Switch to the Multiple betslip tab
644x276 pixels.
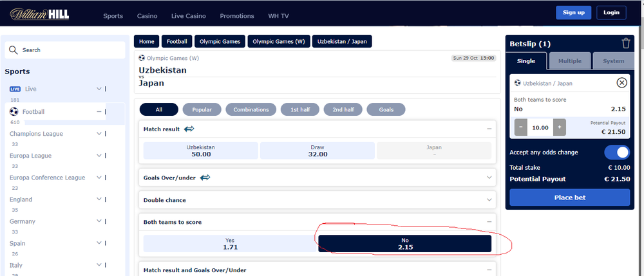[x=569, y=61]
